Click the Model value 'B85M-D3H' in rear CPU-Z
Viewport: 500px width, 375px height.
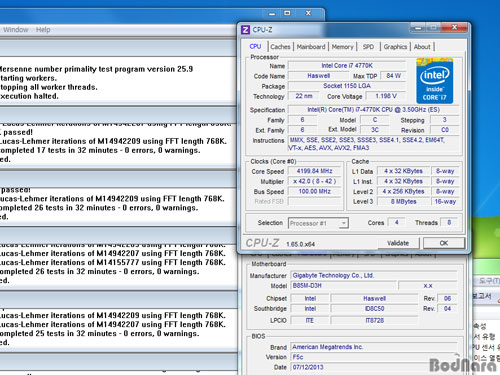344,286
